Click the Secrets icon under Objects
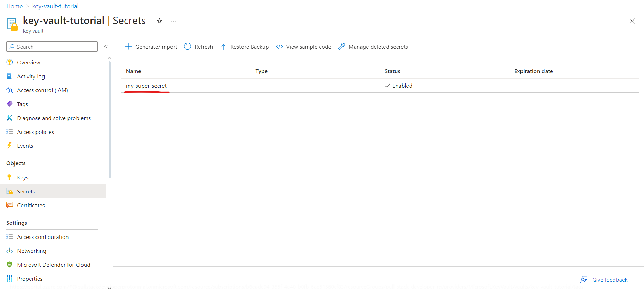The width and height of the screenshot is (644, 289). click(9, 191)
